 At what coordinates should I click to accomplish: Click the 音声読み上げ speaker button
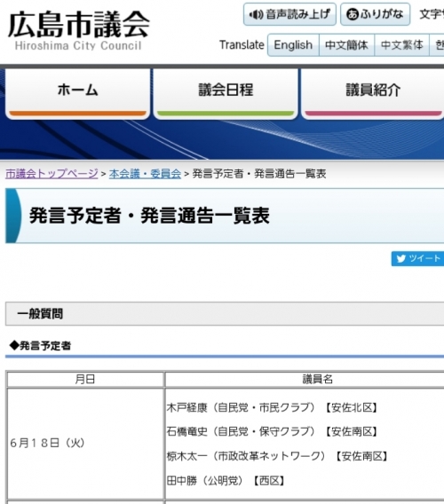click(x=289, y=14)
